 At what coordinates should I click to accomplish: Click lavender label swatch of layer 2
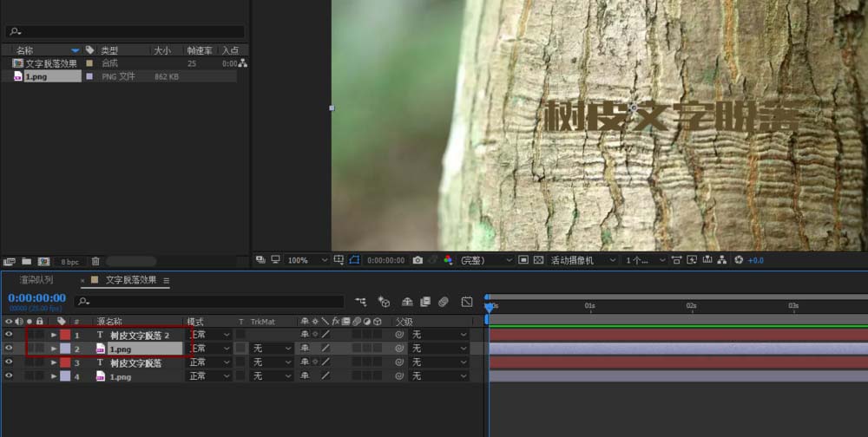tap(65, 349)
